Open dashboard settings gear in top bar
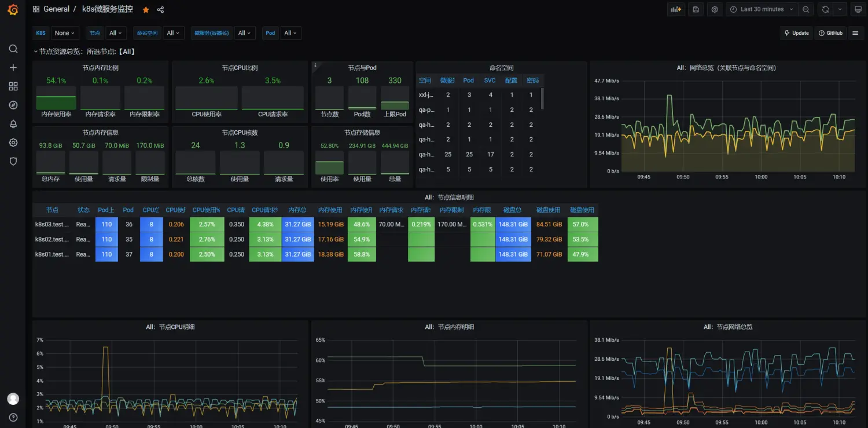Screen dimensions: 868x428 coord(715,9)
